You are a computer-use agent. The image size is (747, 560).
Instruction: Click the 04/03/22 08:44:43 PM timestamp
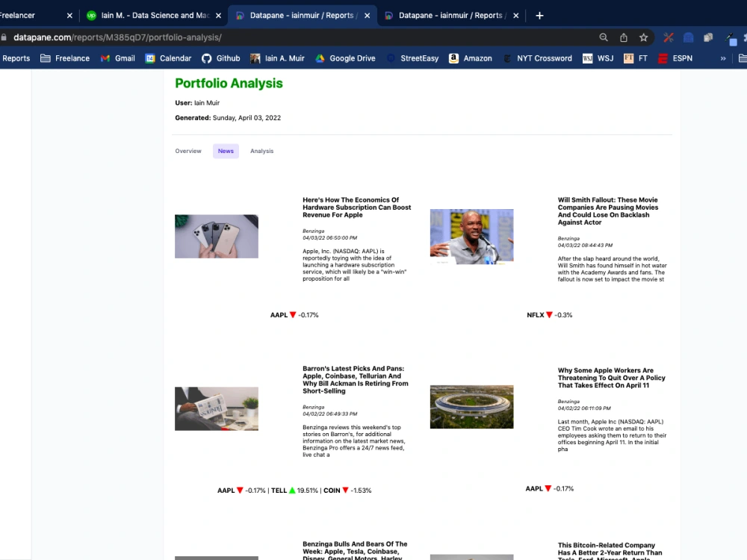pyautogui.click(x=585, y=245)
